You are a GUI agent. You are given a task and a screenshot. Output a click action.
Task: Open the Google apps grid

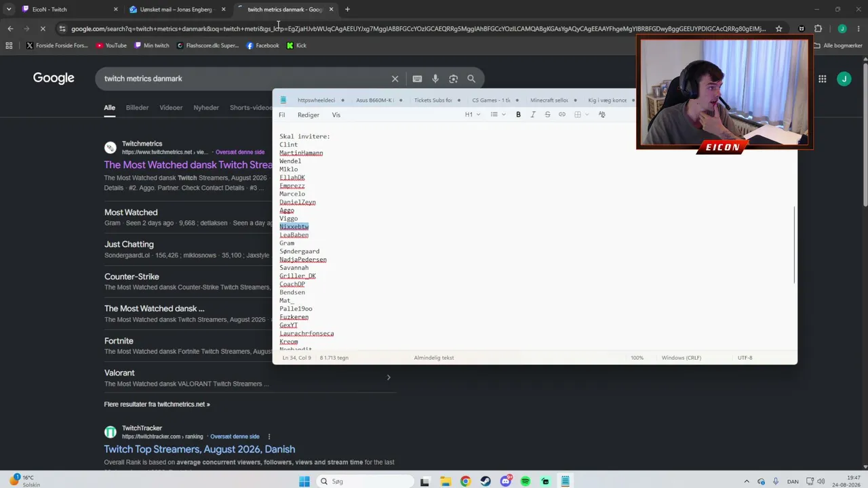(x=822, y=79)
